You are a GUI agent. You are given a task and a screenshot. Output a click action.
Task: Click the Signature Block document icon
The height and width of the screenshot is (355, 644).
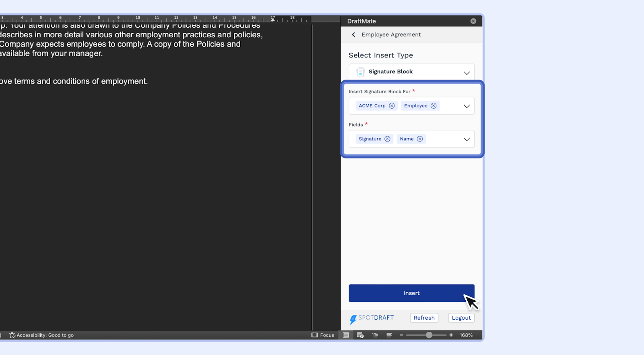click(360, 72)
